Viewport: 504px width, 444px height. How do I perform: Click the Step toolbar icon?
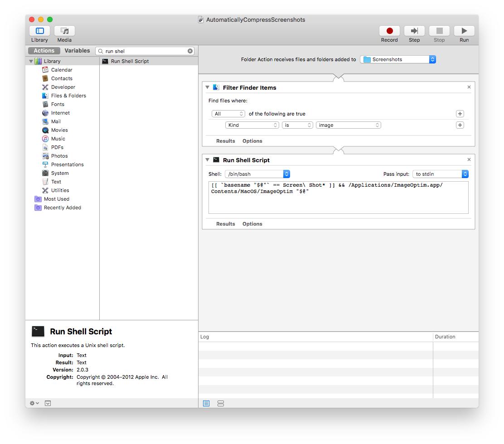(x=414, y=32)
